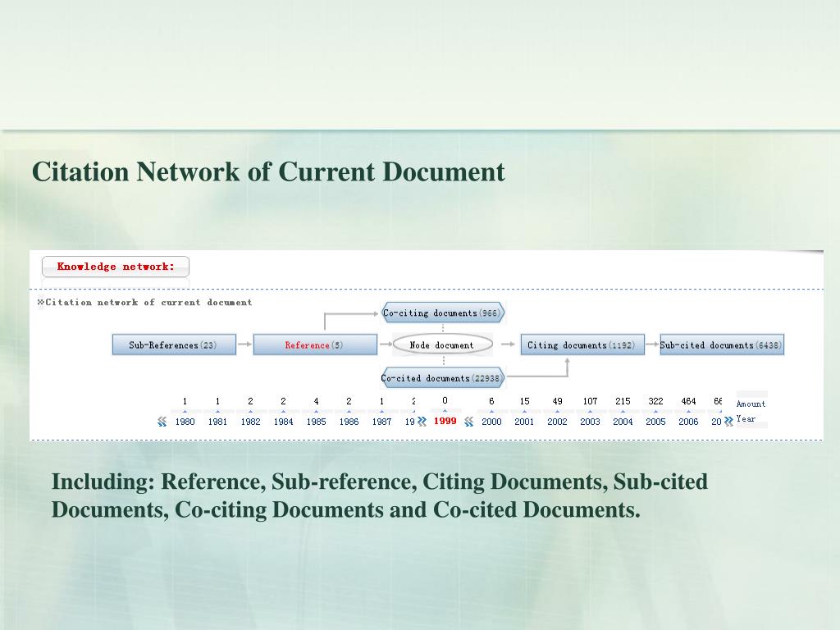
Task: Click amount 464 above year 2006
Action: [x=688, y=401]
